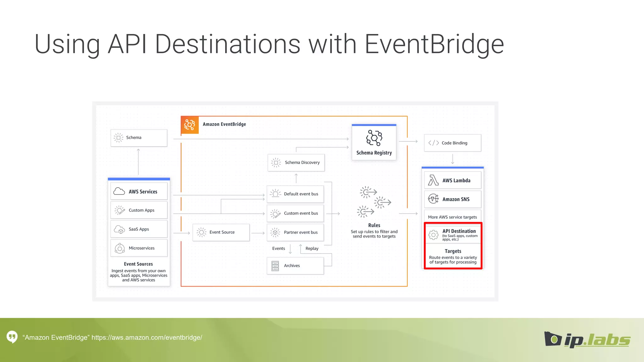
Task: Click the Custom Apps icon
Action: (119, 210)
